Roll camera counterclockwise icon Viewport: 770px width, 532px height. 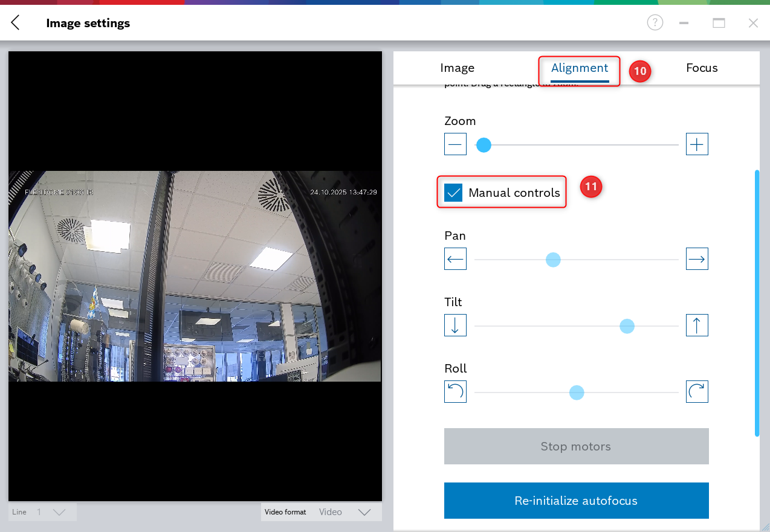click(x=455, y=392)
